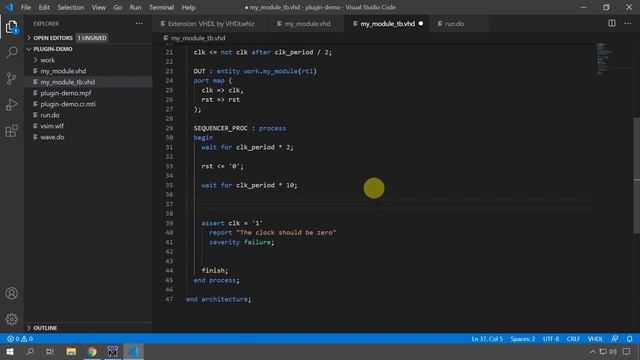Open the Terminal menu
Screen dimensions: 640x360
(161, 7)
